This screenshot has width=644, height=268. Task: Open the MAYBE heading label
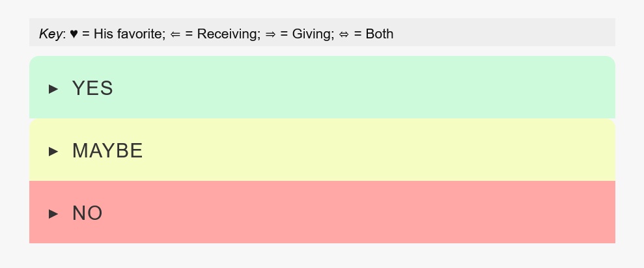point(107,151)
